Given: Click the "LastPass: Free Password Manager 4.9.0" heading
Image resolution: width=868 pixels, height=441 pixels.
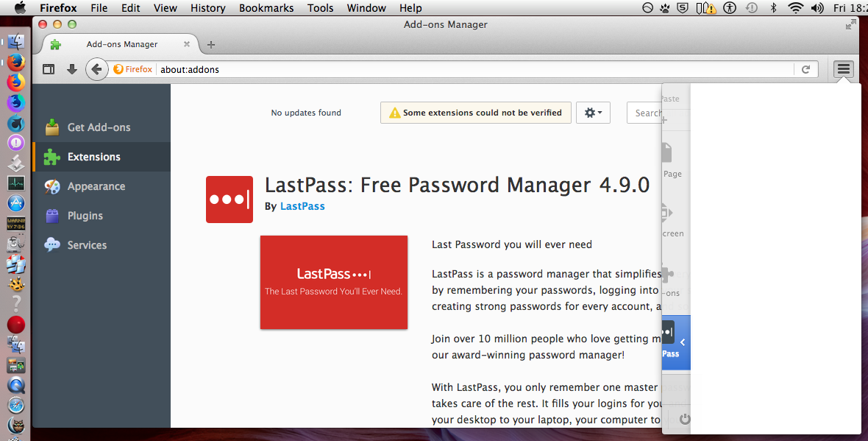Looking at the screenshot, I should (x=458, y=185).
